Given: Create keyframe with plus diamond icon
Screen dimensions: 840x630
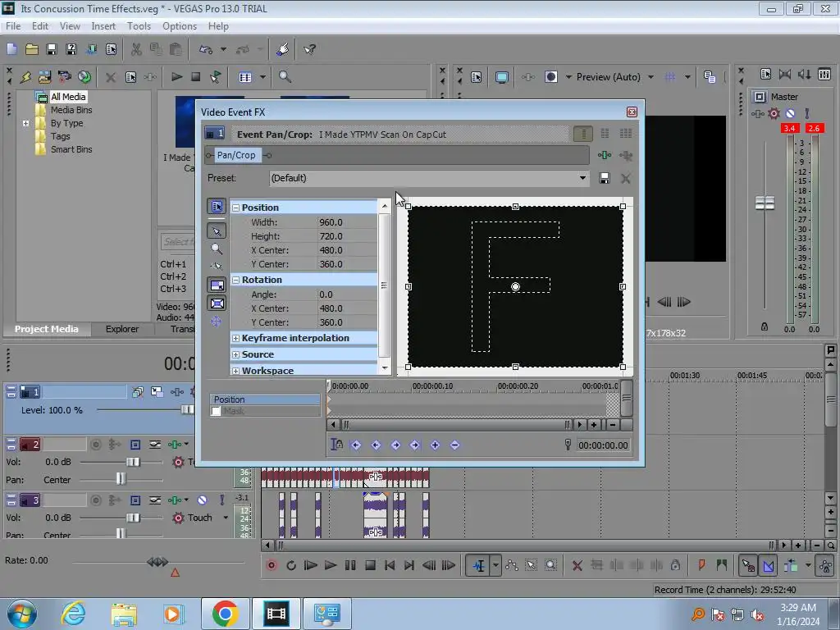Looking at the screenshot, I should [x=435, y=445].
